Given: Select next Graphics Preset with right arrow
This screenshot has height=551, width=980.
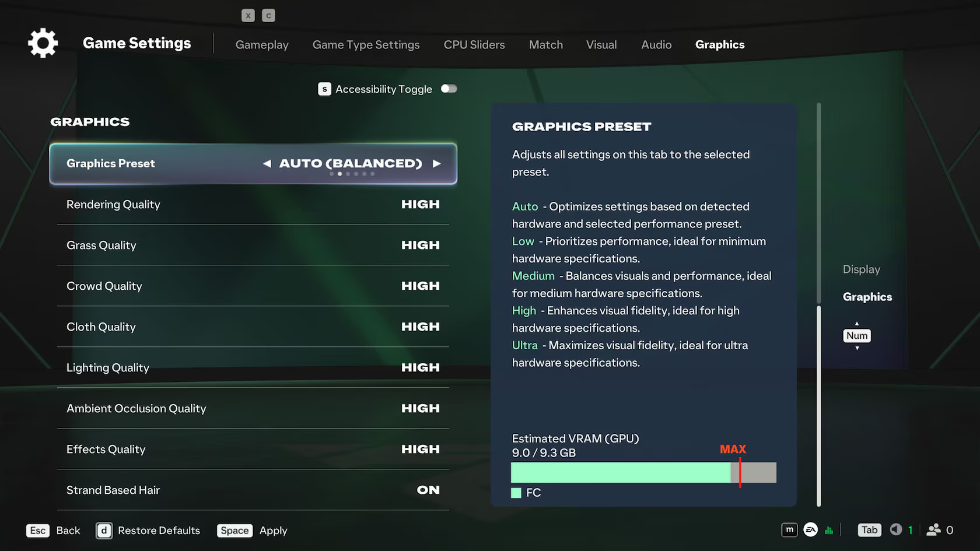Looking at the screenshot, I should (436, 164).
